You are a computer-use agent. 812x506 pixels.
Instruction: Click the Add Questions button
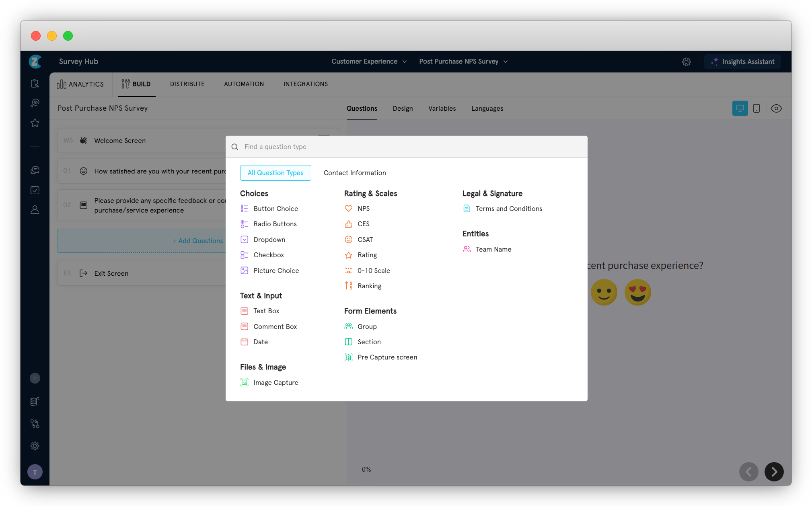click(197, 241)
